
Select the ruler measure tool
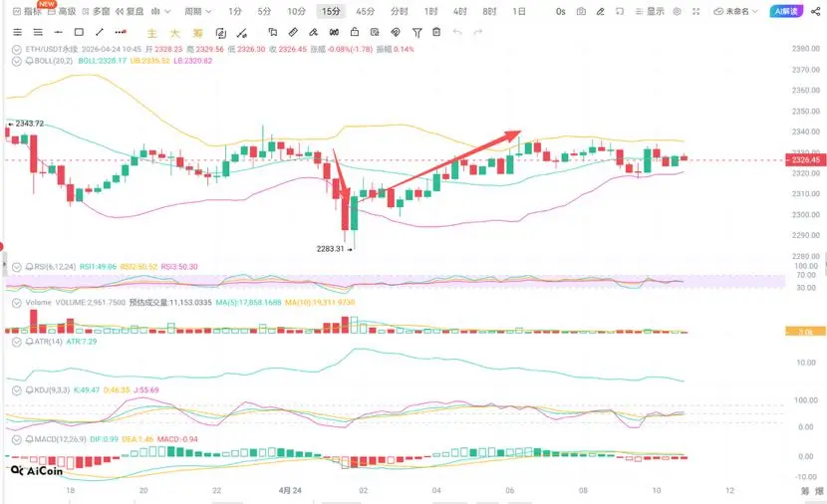pyautogui.click(x=293, y=32)
